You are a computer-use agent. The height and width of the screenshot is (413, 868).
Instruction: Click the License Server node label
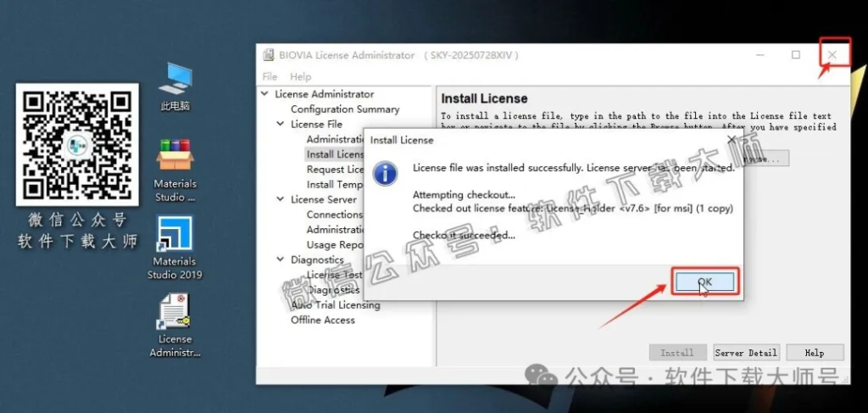coord(324,199)
